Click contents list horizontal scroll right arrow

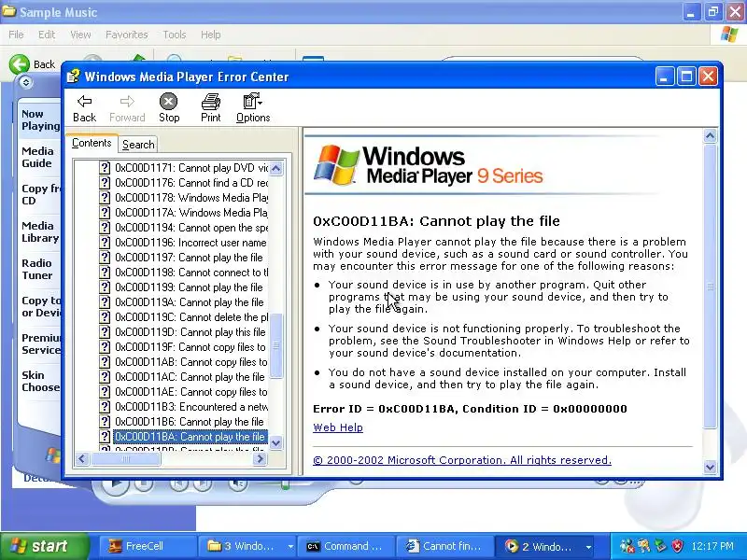click(x=260, y=458)
